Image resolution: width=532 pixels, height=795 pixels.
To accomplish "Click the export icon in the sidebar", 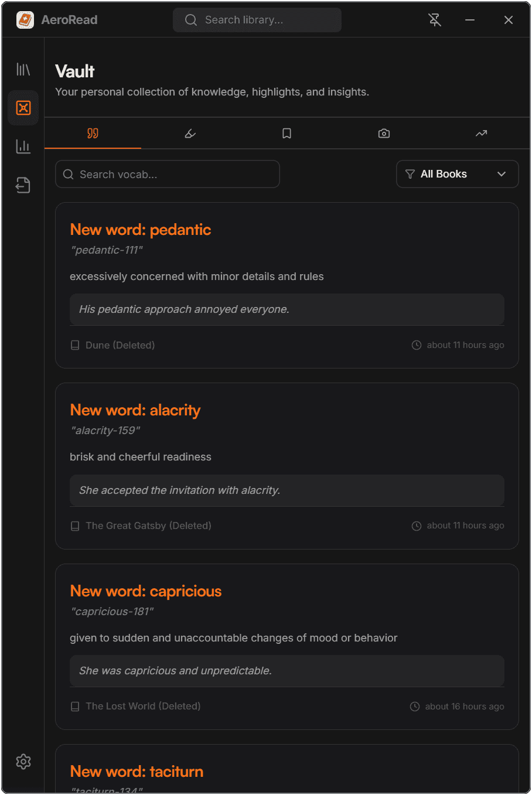I will coord(23,185).
